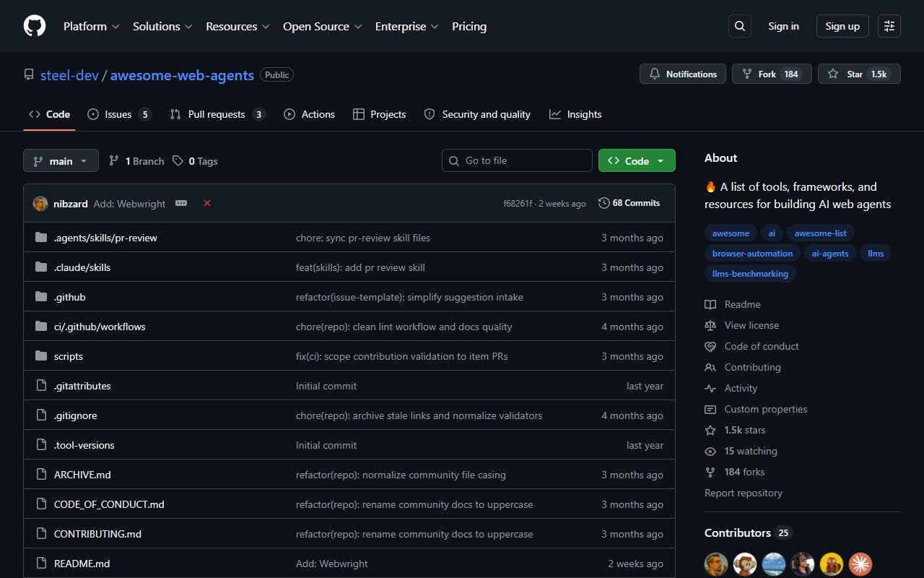Open the .claude/skills folder
924x578 pixels.
pyautogui.click(x=82, y=267)
